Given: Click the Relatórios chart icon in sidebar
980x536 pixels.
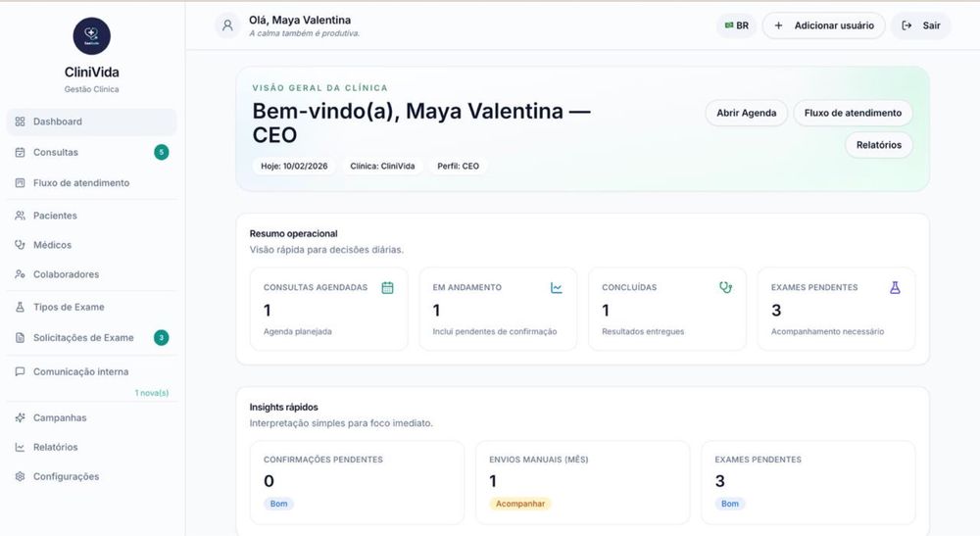Looking at the screenshot, I should click(x=20, y=447).
